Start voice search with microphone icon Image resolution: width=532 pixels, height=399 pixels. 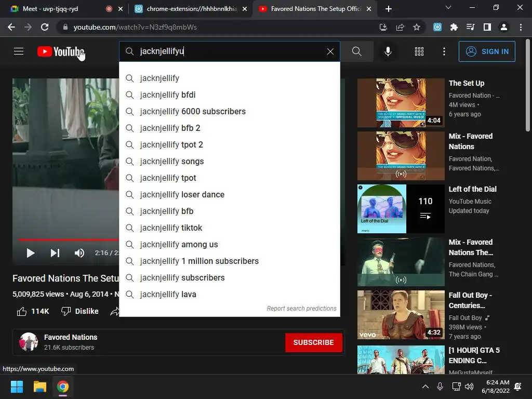388,51
